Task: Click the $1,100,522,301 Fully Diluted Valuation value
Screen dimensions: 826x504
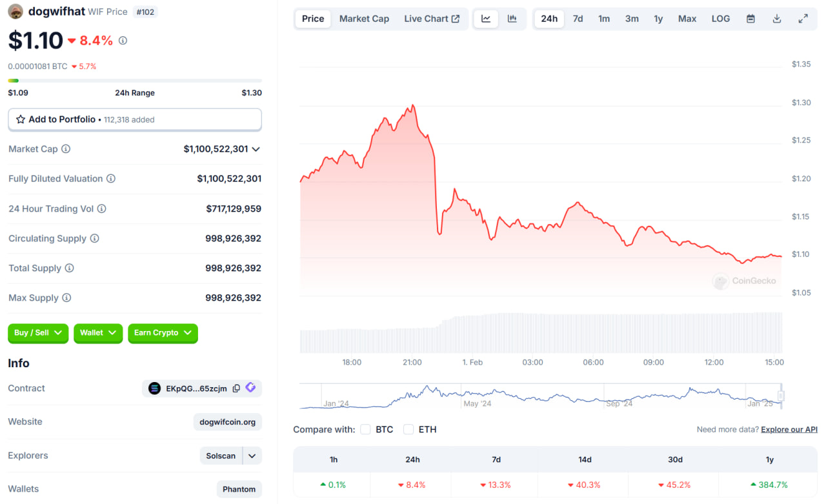Action: [x=229, y=179]
